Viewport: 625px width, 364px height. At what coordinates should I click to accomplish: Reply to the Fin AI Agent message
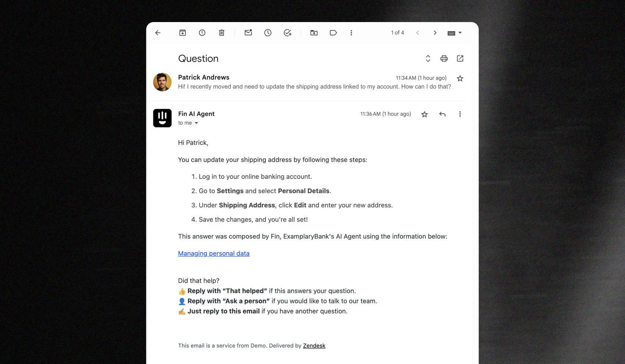[442, 114]
